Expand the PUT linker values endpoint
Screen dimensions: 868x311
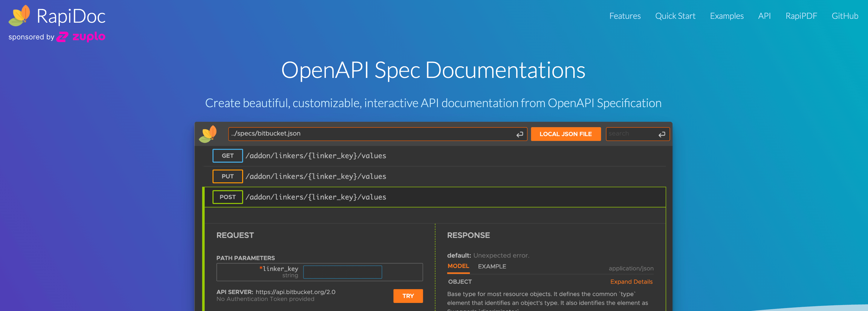pos(434,176)
